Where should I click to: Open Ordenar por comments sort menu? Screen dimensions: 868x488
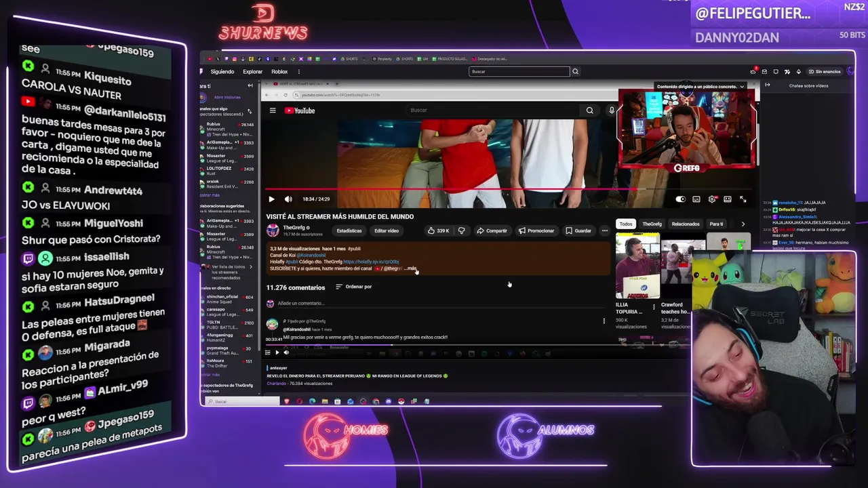point(354,287)
